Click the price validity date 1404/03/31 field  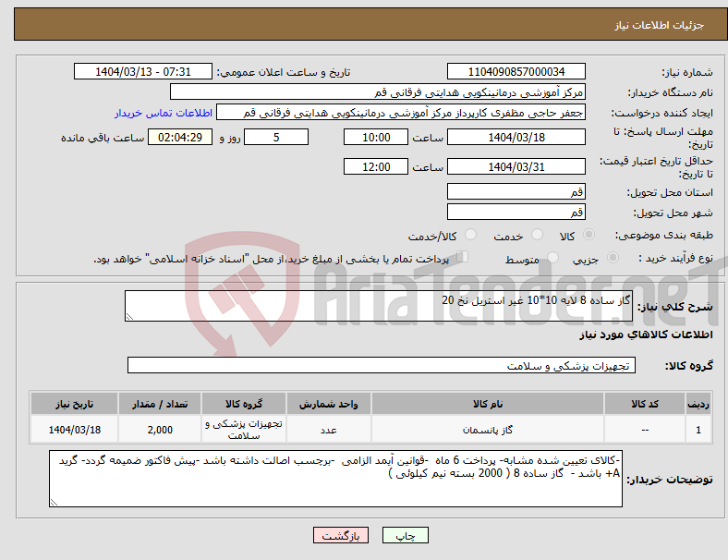point(516,166)
